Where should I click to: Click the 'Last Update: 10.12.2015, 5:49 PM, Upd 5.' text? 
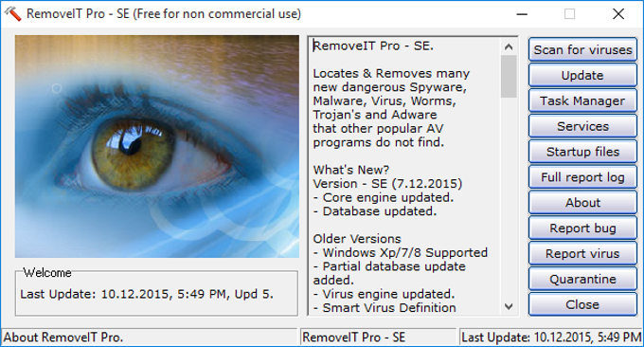tap(147, 294)
